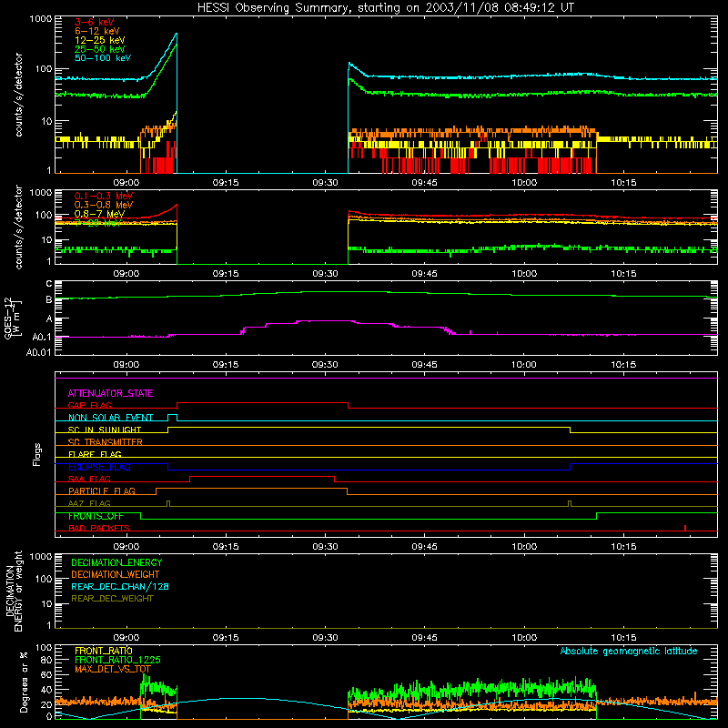Screen dimensions: 728x728
Task: Click the FLARE_FLAG label
Action: (x=95, y=454)
